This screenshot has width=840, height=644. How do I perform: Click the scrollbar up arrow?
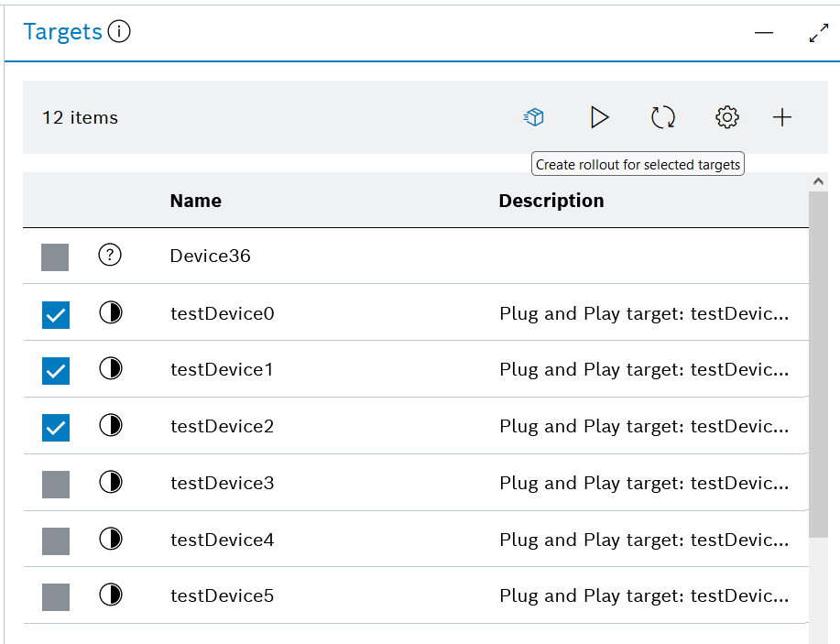818,182
